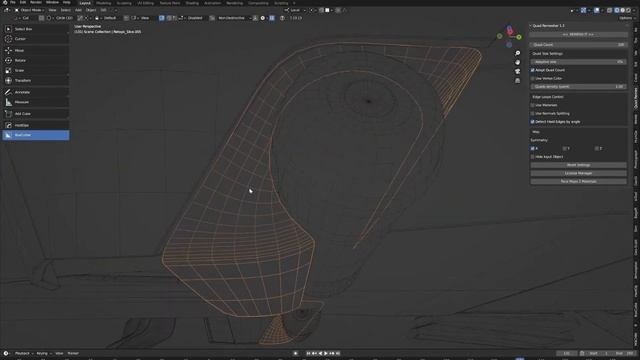The width and height of the screenshot is (640, 360).
Task: Switch to the Sculpting workspace tab
Action: coord(124,3)
